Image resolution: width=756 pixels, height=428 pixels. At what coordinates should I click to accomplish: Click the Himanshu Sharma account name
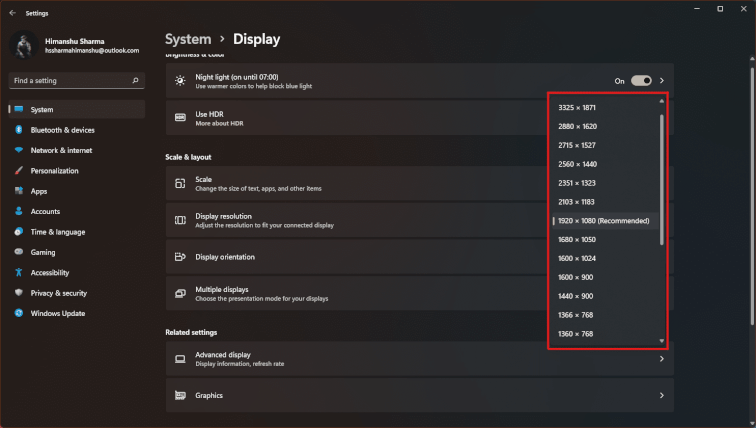click(x=75, y=41)
